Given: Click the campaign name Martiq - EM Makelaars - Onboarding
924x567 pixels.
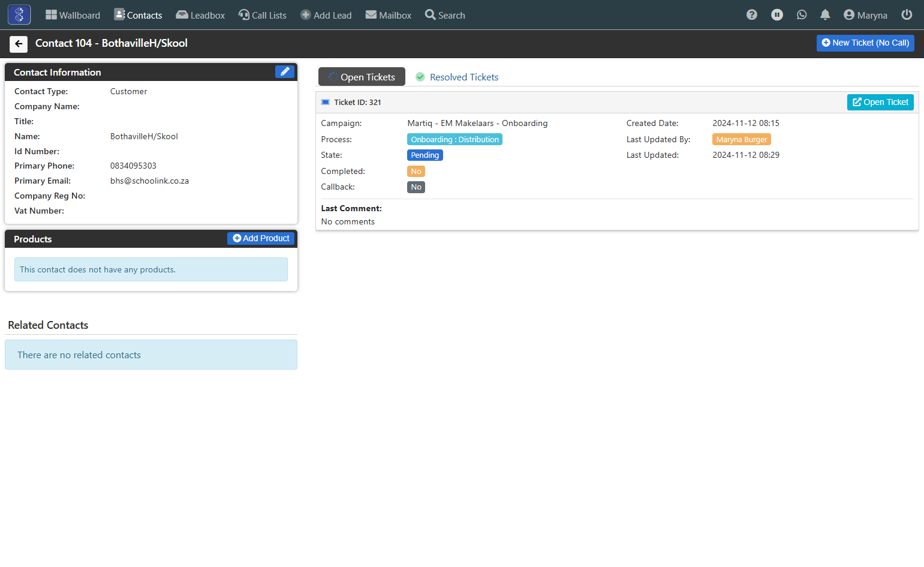Looking at the screenshot, I should pyautogui.click(x=477, y=123).
